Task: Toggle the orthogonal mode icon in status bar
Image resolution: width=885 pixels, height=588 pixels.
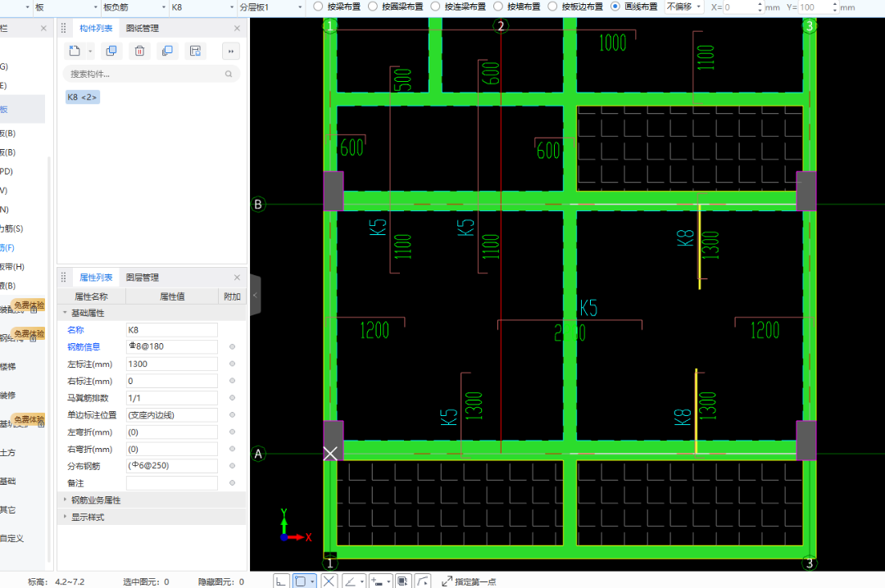Action: (281, 581)
